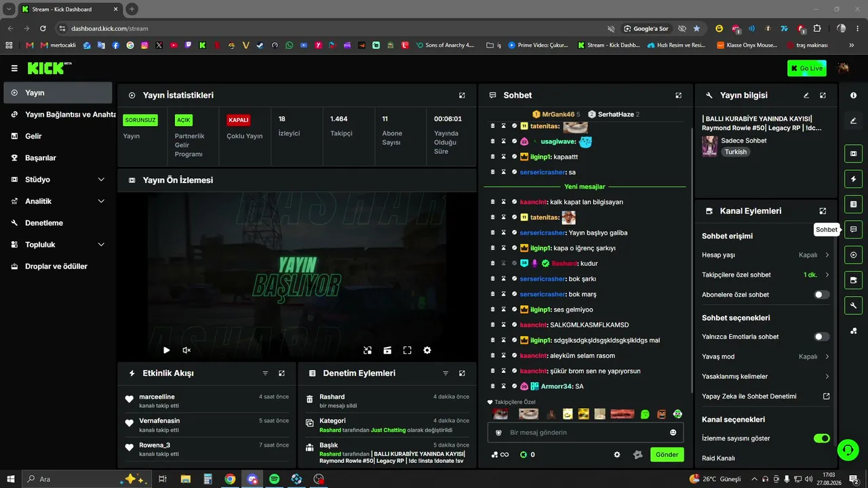The image size is (868, 488).
Task: Turn off İzlenme sayısını göster switch
Action: tap(821, 439)
